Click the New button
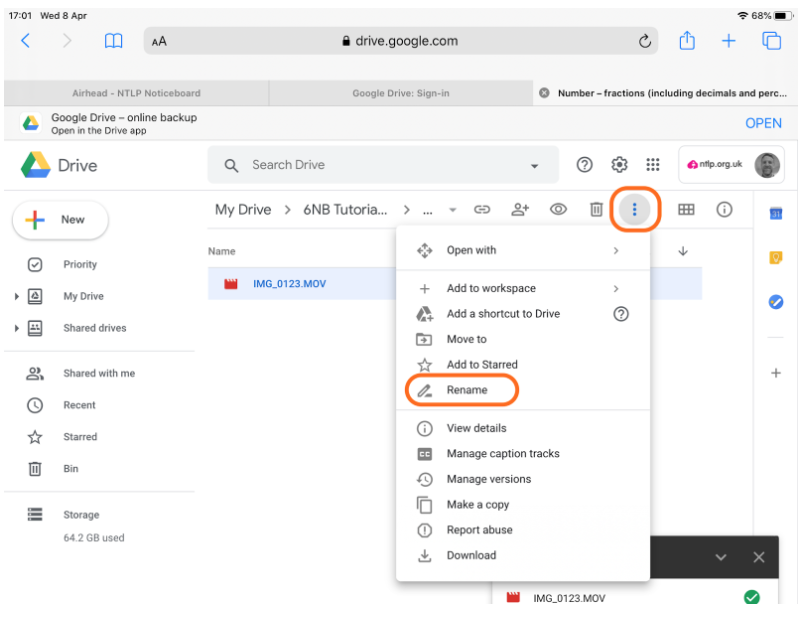The image size is (798, 632). click(61, 220)
